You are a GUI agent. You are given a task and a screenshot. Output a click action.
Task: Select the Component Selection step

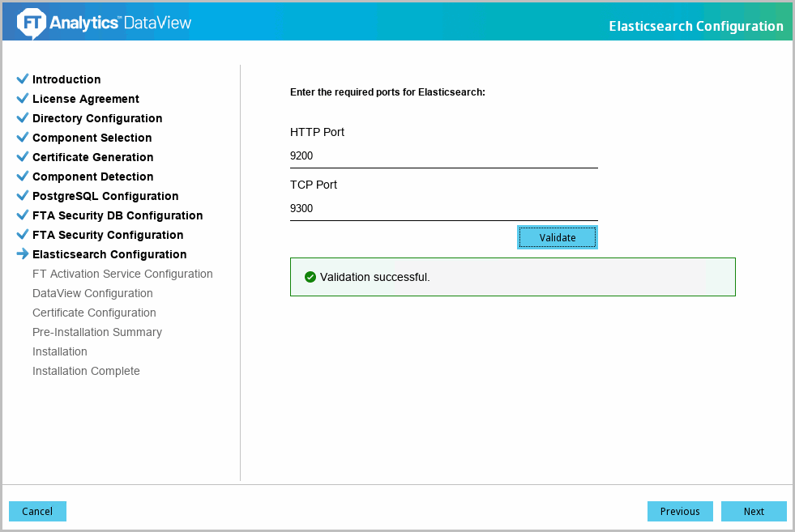point(92,138)
